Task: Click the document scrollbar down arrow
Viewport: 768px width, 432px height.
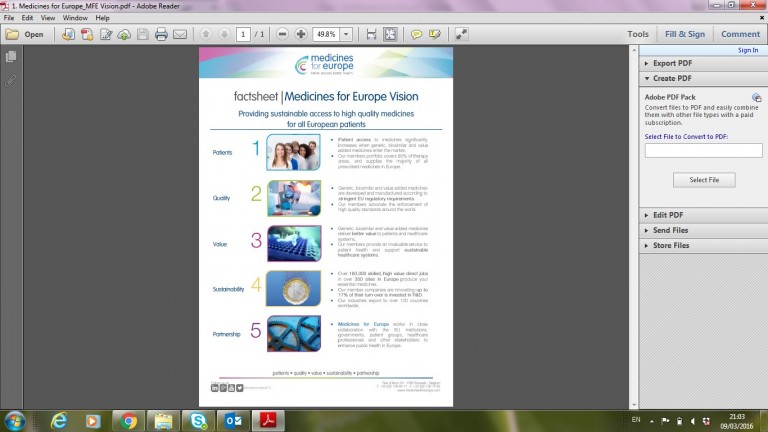Action: click(634, 405)
